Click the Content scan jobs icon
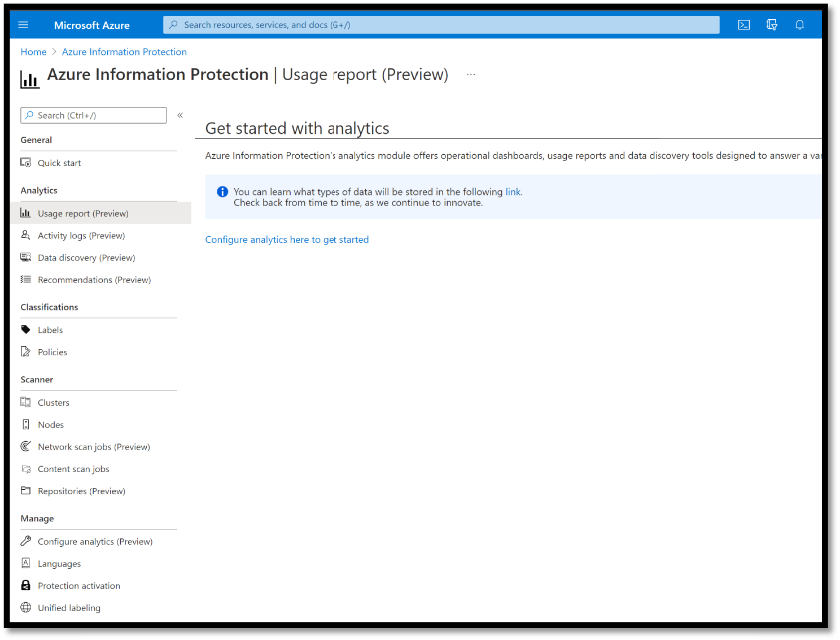Image resolution: width=840 pixels, height=640 pixels. pos(26,469)
